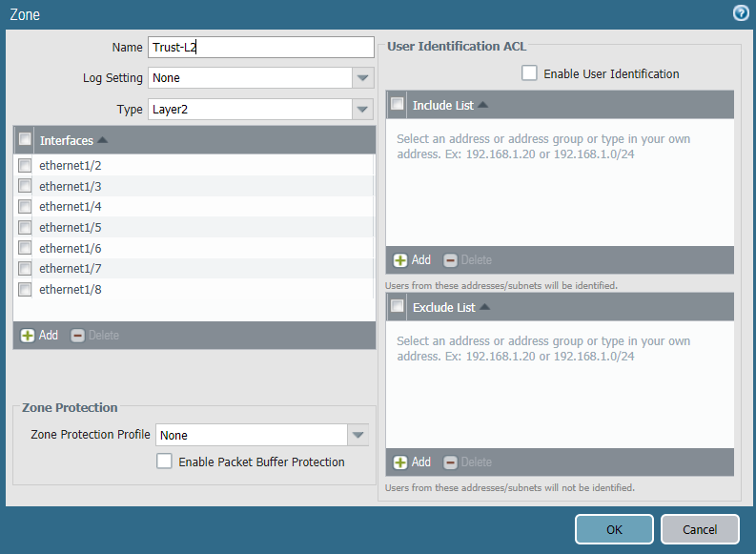Viewport: 756px width, 554px height.
Task: Open the Type dropdown arrow
Action: tap(362, 110)
